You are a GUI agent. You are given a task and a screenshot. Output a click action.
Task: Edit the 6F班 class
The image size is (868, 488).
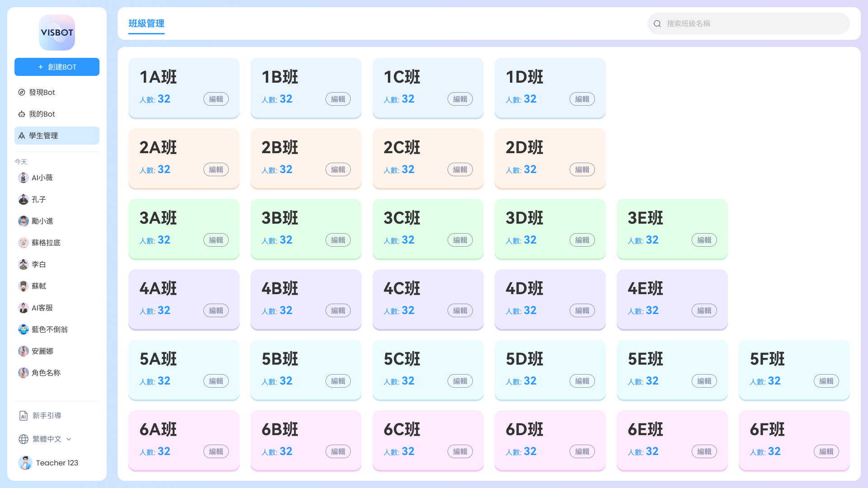[x=826, y=451]
